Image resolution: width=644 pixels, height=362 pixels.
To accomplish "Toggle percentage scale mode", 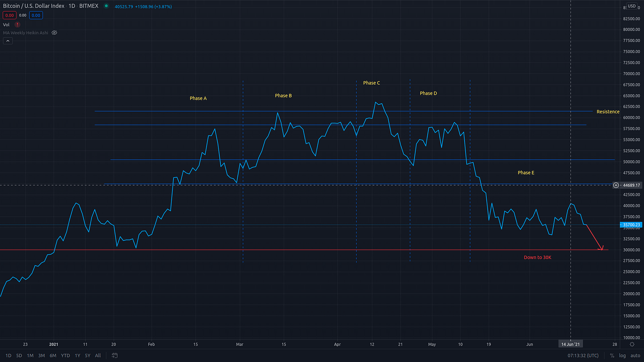I will coord(612,356).
